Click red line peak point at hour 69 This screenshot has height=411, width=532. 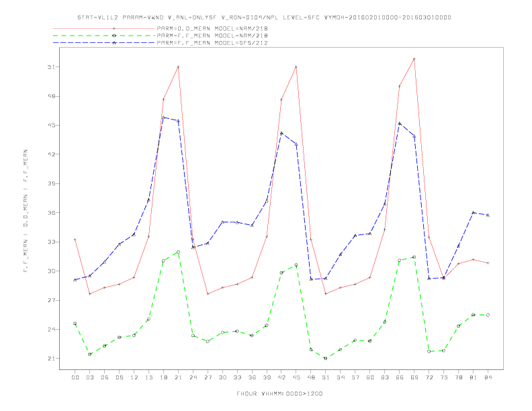[x=414, y=59]
